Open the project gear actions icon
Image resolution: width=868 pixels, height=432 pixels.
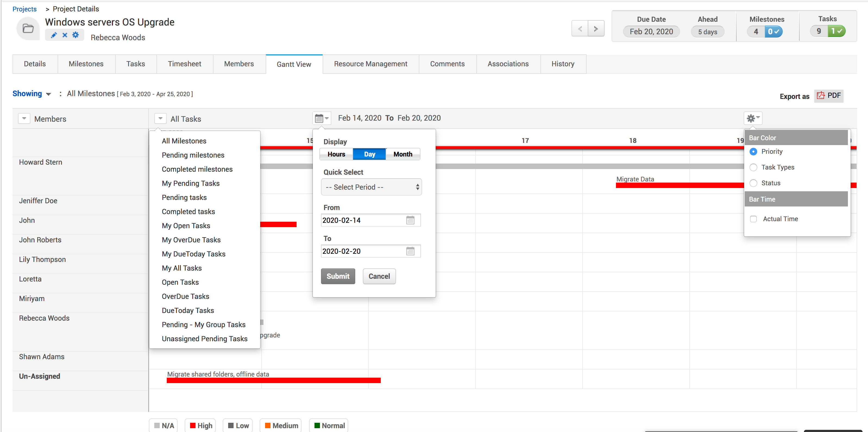point(76,35)
